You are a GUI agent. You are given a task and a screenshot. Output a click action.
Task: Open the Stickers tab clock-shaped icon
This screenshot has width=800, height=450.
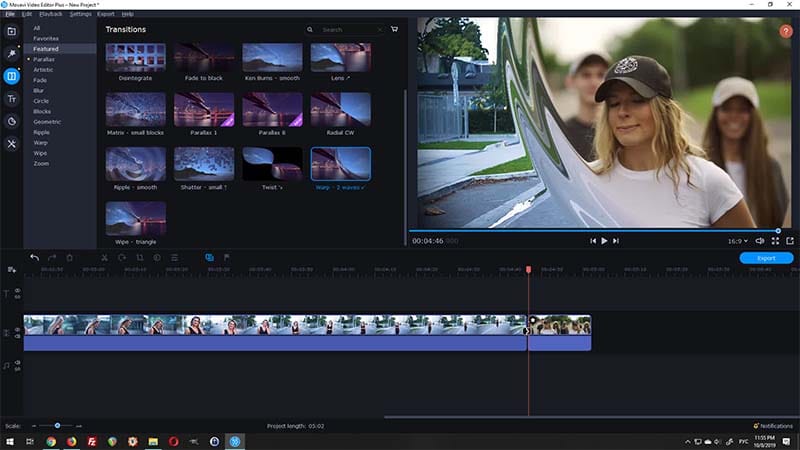coord(11,121)
